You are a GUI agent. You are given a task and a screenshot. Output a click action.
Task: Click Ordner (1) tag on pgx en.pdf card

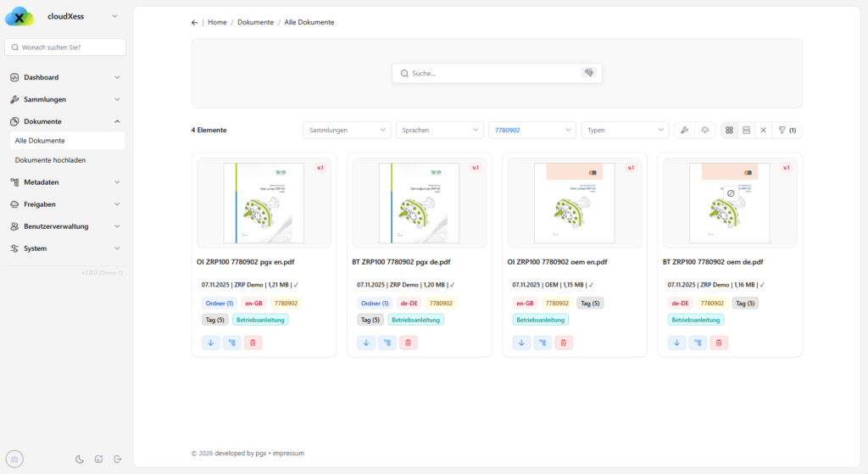click(220, 304)
